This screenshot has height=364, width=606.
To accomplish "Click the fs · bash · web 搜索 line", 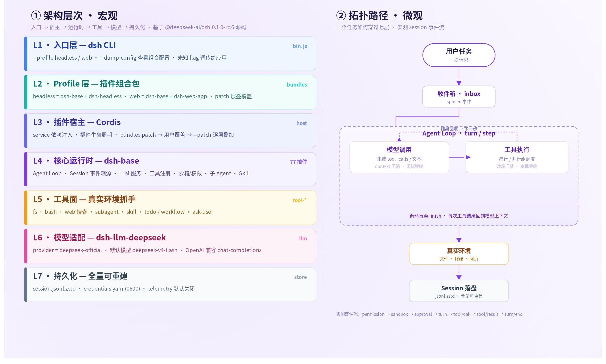I will 123,212.
